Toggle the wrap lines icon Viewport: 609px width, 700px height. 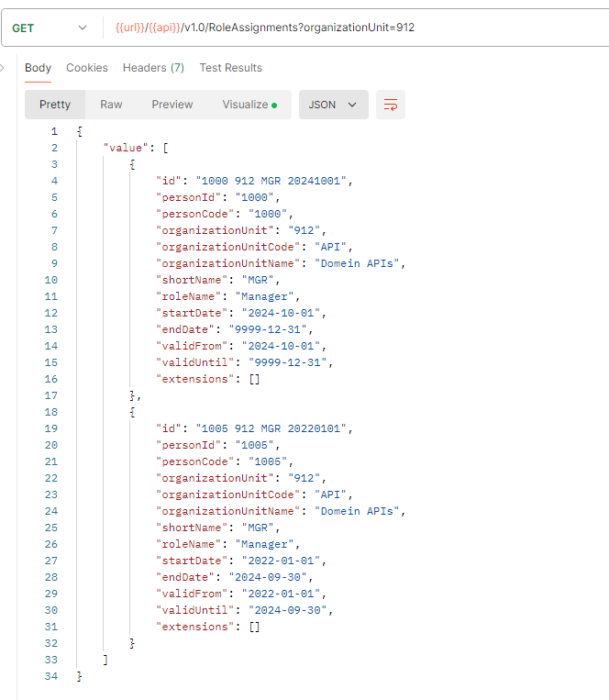[391, 105]
